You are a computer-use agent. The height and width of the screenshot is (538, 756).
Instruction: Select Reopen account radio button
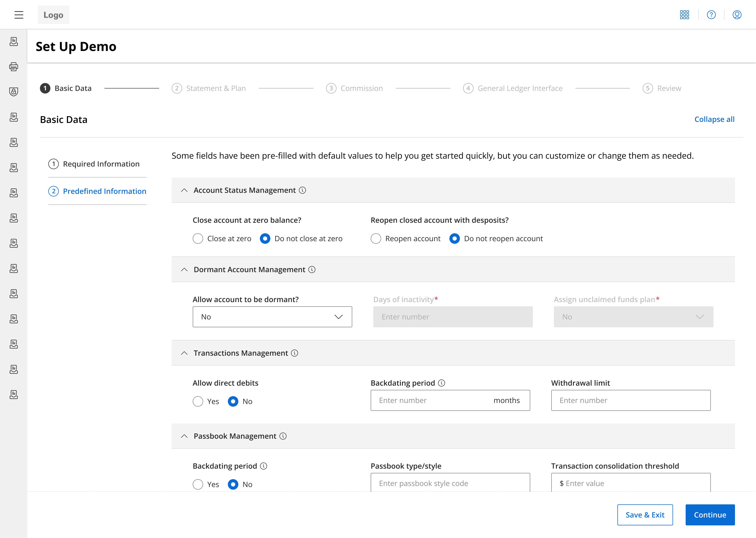point(376,239)
